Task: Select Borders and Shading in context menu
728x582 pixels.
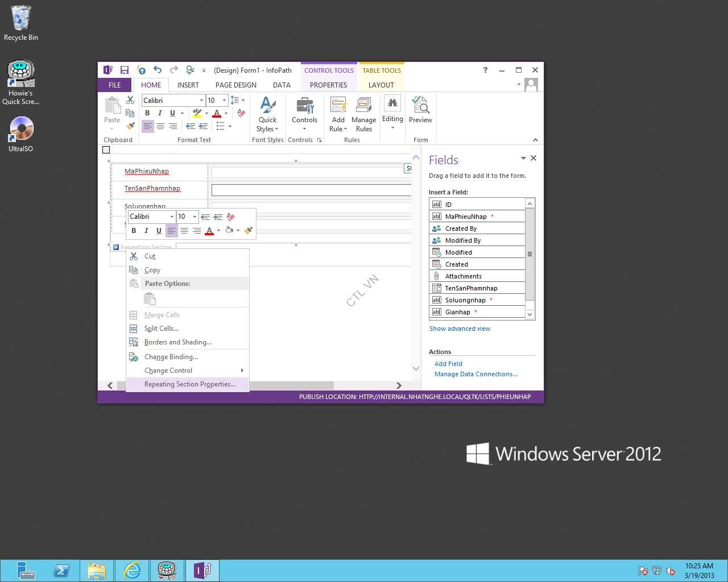Action: coord(177,342)
